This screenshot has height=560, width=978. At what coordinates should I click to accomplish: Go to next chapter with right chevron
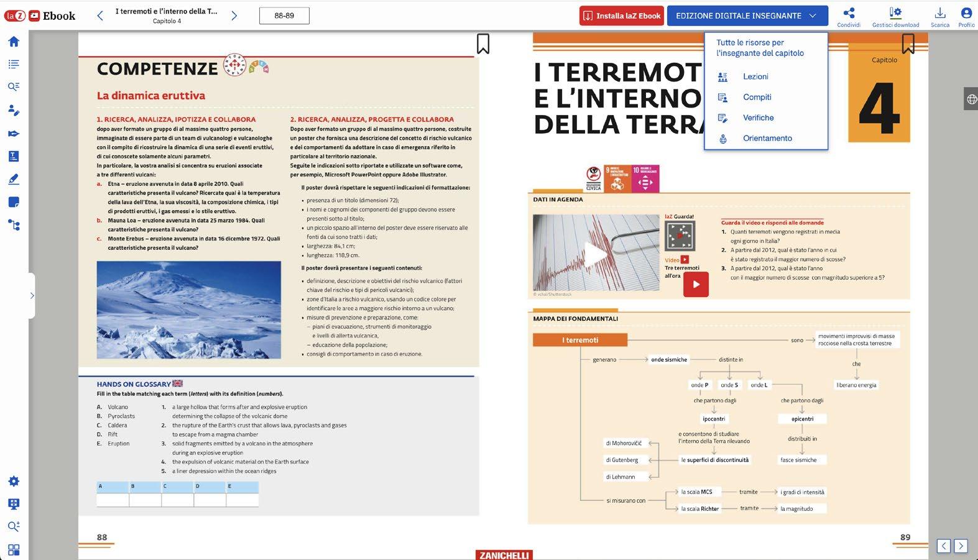pyautogui.click(x=234, y=16)
